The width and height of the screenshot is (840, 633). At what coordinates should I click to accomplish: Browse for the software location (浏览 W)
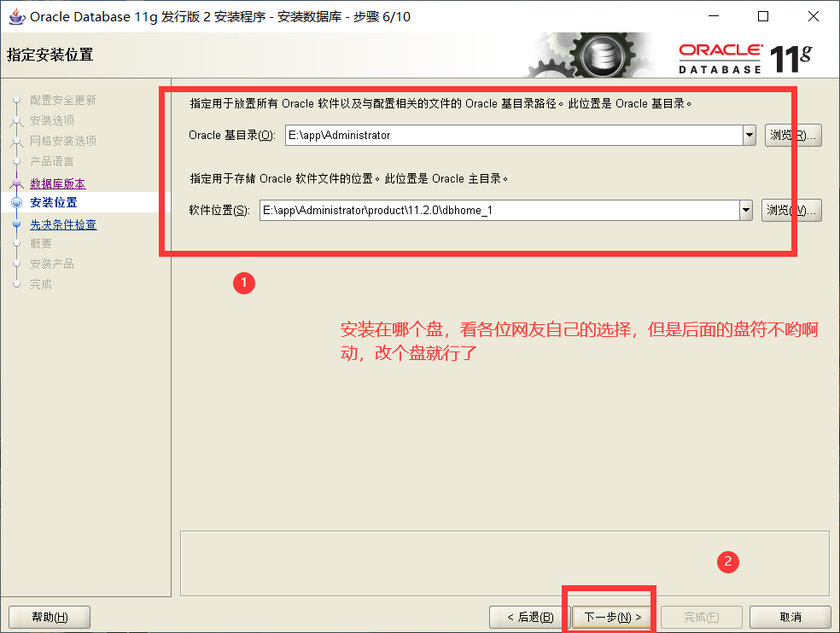791,211
